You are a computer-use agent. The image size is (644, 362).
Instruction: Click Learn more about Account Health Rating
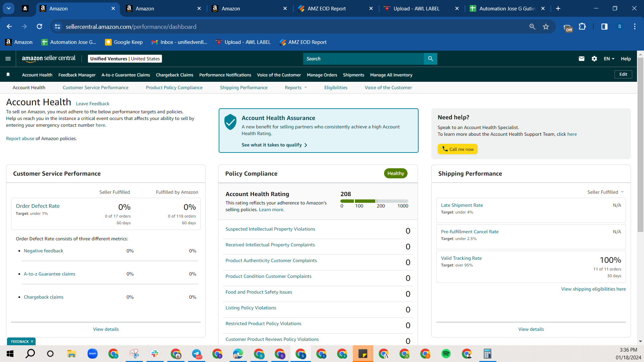tap(271, 209)
